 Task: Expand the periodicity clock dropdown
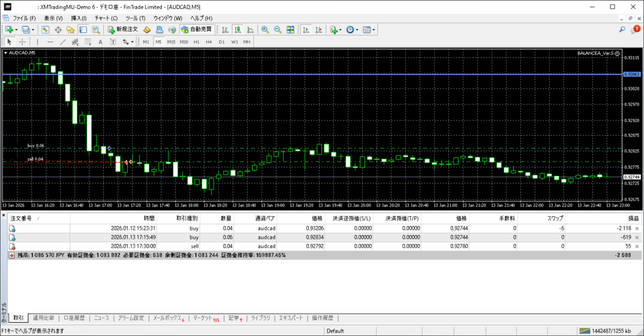point(357,30)
